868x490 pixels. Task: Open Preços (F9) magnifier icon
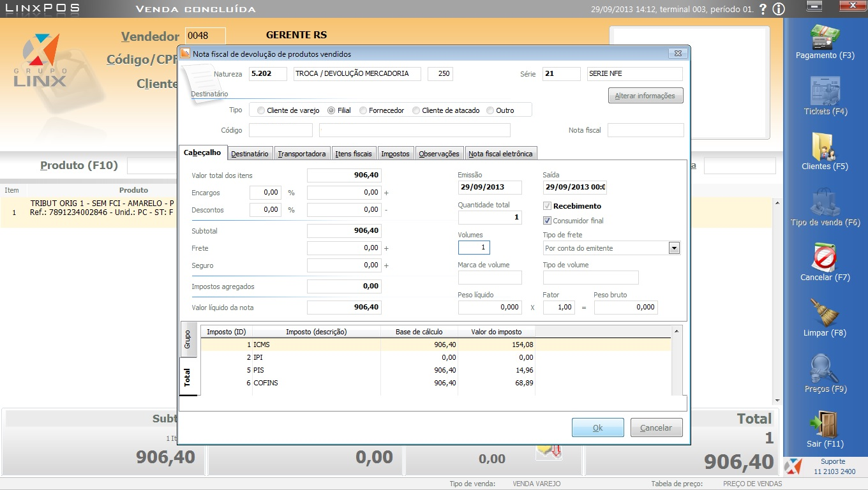click(x=825, y=369)
